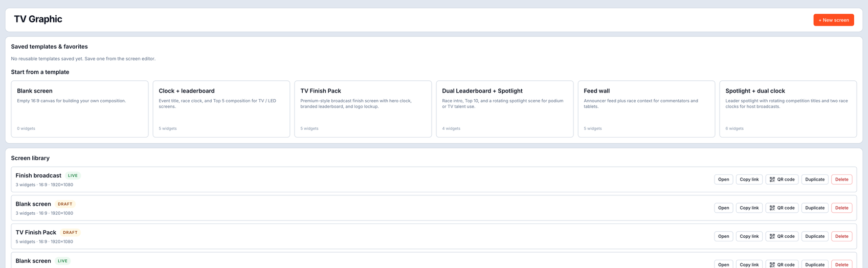Click the "No reusable templates saved yet" message
Screen dimensions: 868x268
83,59
